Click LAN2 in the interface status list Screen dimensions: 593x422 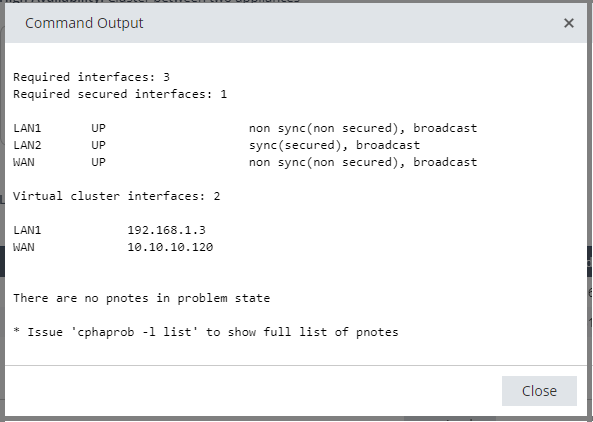click(27, 145)
